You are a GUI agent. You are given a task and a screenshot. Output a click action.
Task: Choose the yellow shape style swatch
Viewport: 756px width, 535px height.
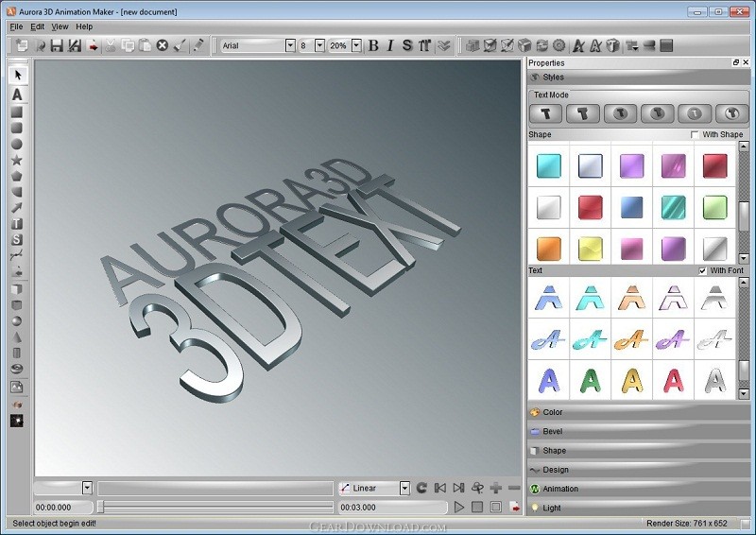point(590,249)
